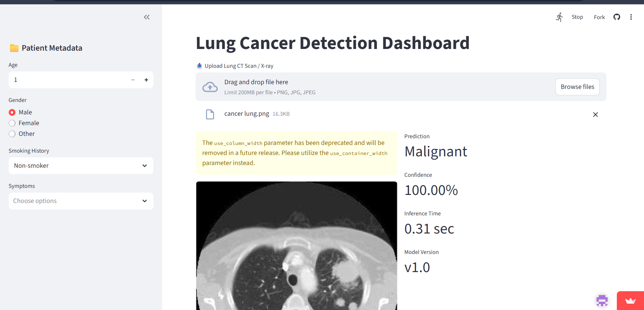
Task: Click the Browse files button
Action: 577,87
